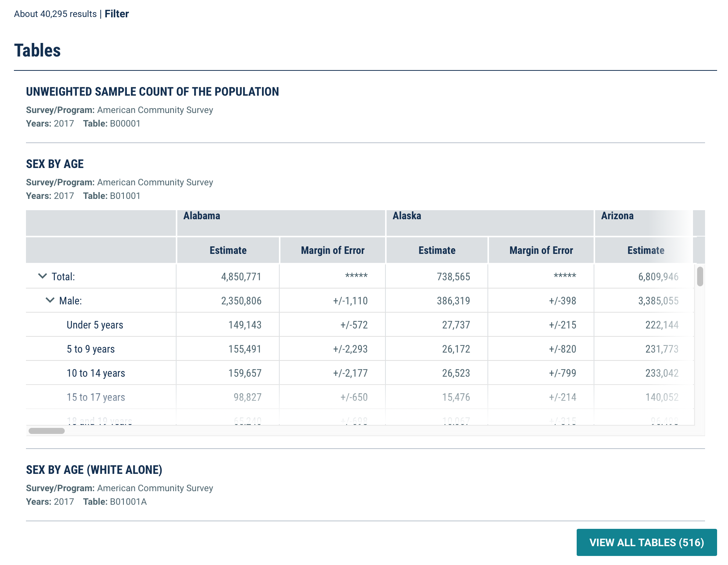This screenshot has width=728, height=565.
Task: Click Alaska male estimate 386,319 cell
Action: point(453,301)
